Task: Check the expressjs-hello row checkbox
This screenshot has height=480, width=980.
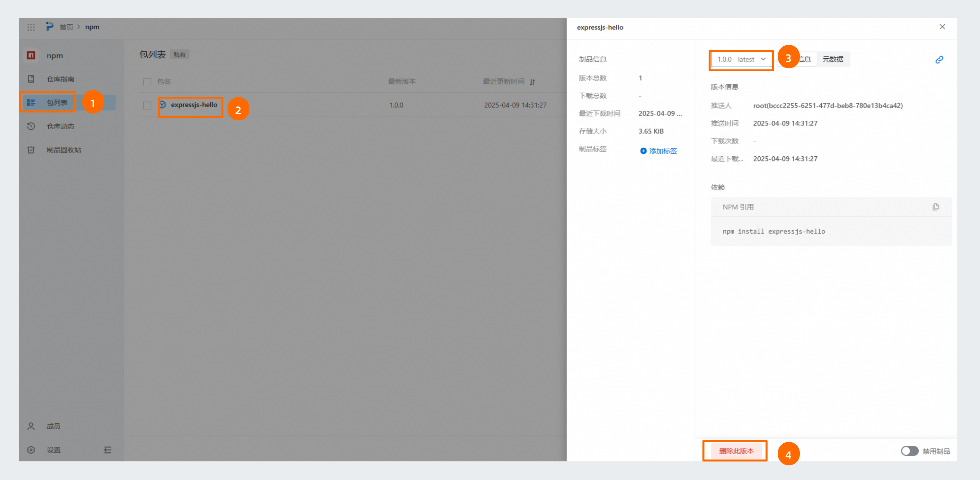Action: click(147, 106)
